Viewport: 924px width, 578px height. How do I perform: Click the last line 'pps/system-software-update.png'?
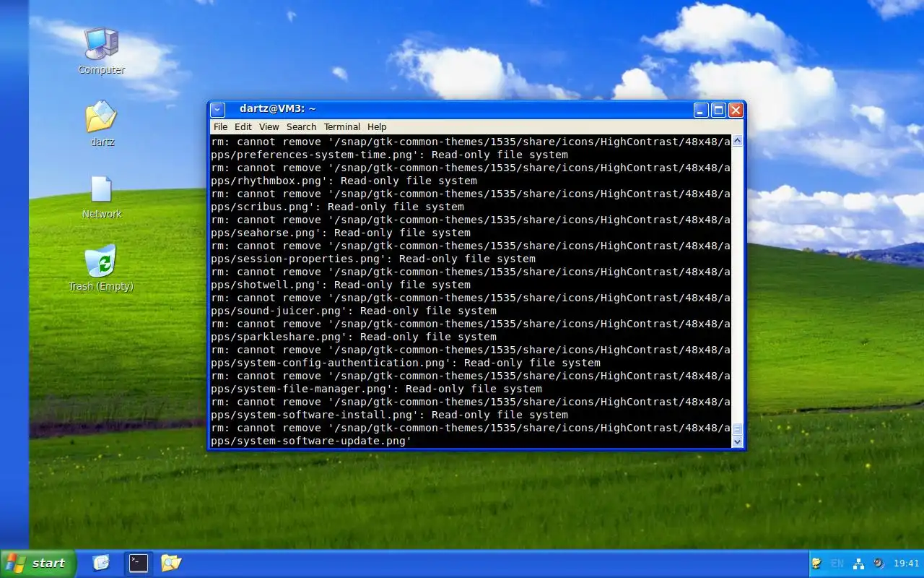pyautogui.click(x=311, y=441)
